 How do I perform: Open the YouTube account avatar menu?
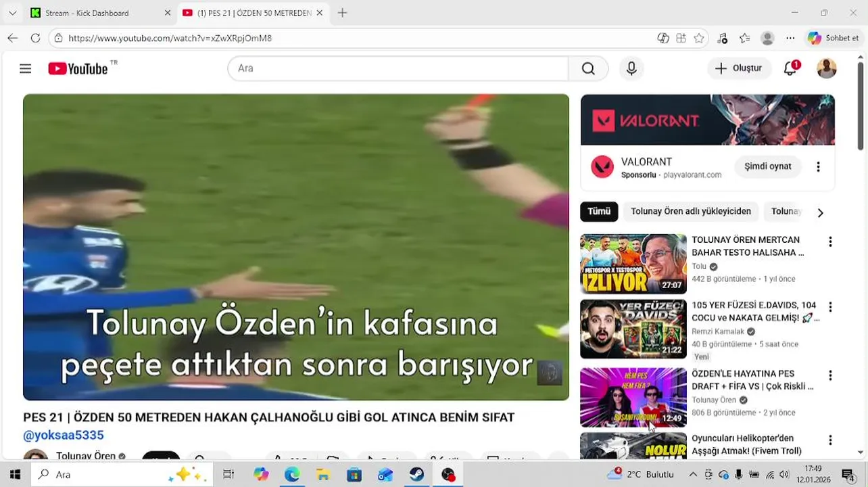[x=826, y=68]
